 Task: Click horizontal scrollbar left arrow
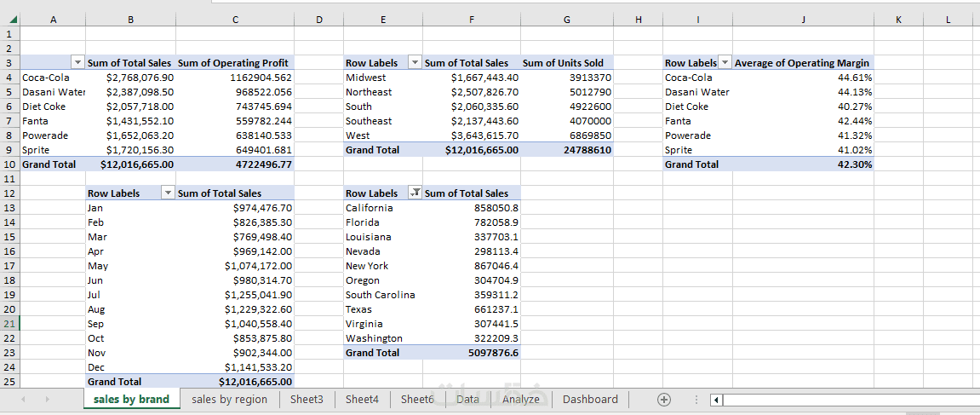pos(716,400)
